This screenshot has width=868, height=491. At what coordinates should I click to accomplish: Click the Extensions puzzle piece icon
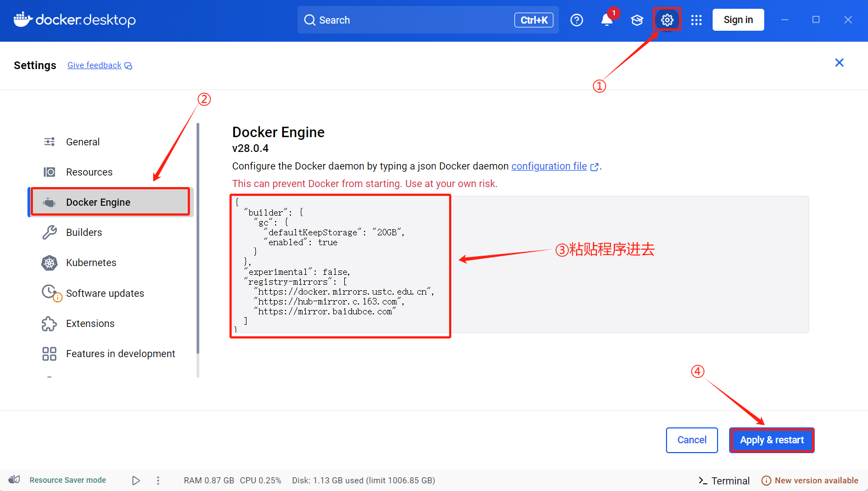49,324
